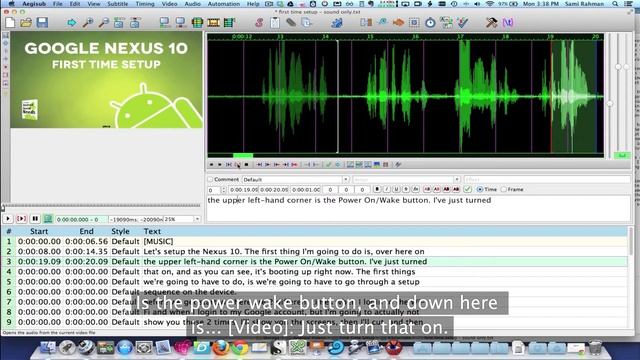
Task: Commit the line with green check button
Action: pos(467,189)
